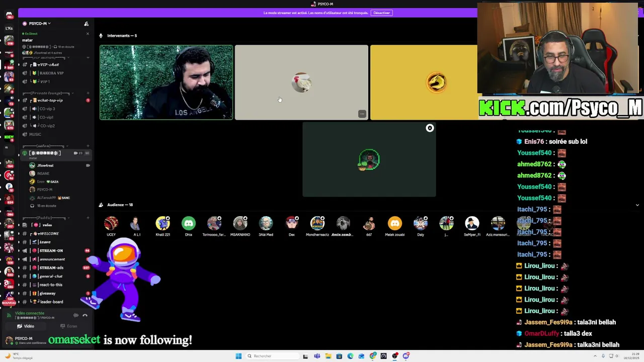Viewport: 644px width, 362px height.
Task: Click Désactiver in the streamer mode banner
Action: click(381, 13)
